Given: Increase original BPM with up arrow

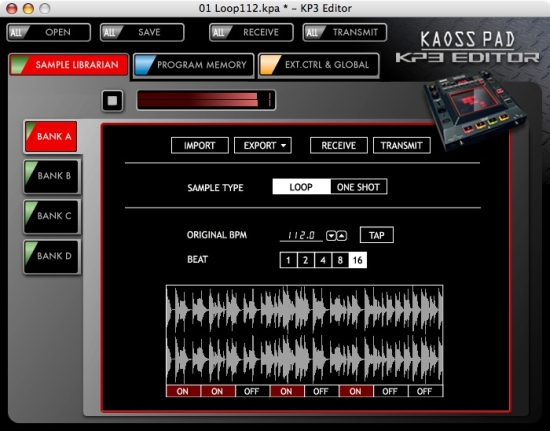Looking at the screenshot, I should point(342,236).
